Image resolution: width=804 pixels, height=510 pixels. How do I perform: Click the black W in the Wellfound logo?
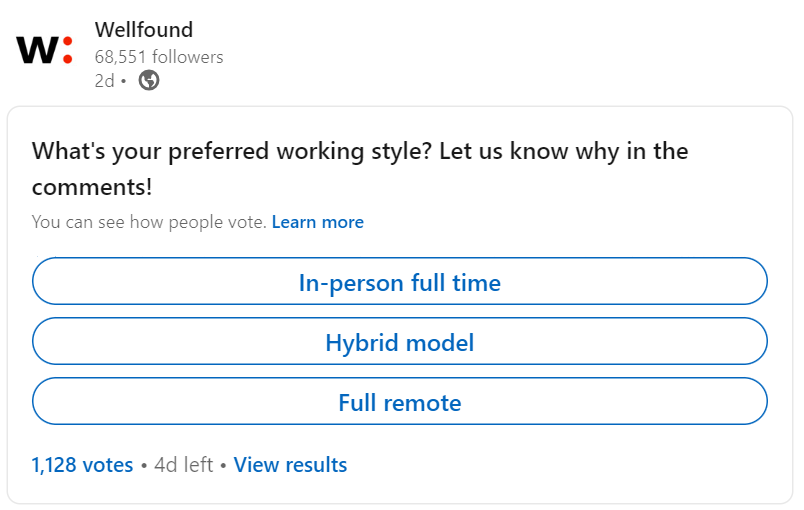click(x=37, y=51)
